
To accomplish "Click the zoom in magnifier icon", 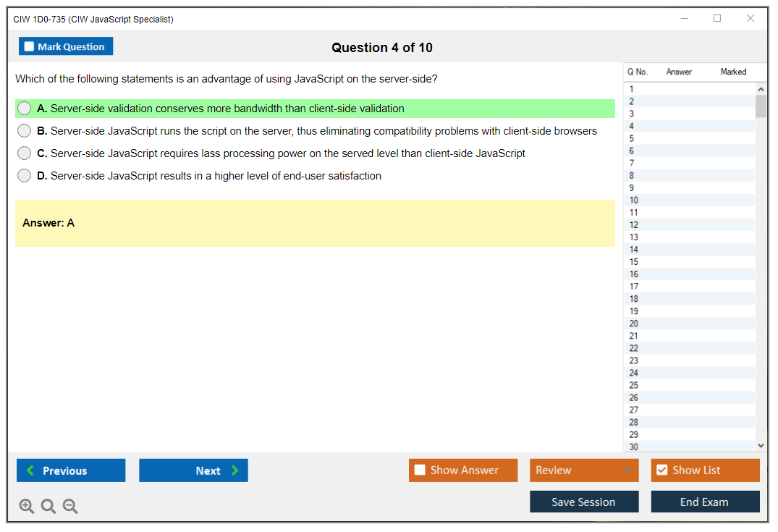I will (x=27, y=507).
